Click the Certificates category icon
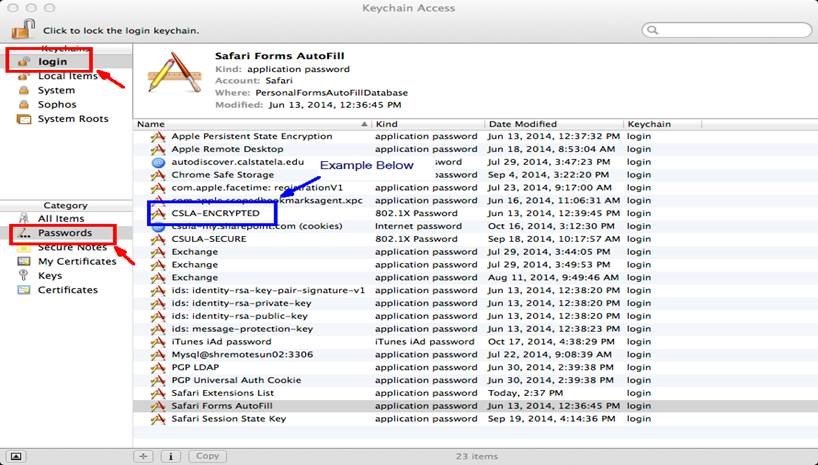The height and width of the screenshot is (465, 818). (23, 290)
